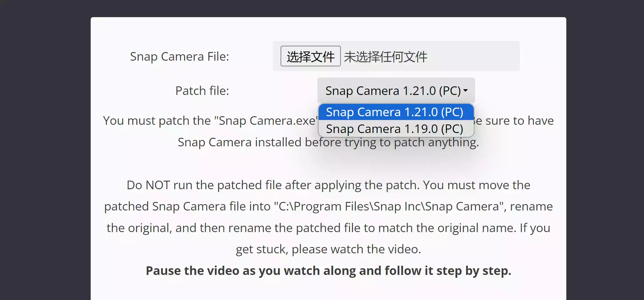Click the "Patch file:" label
644x300 pixels.
[202, 91]
